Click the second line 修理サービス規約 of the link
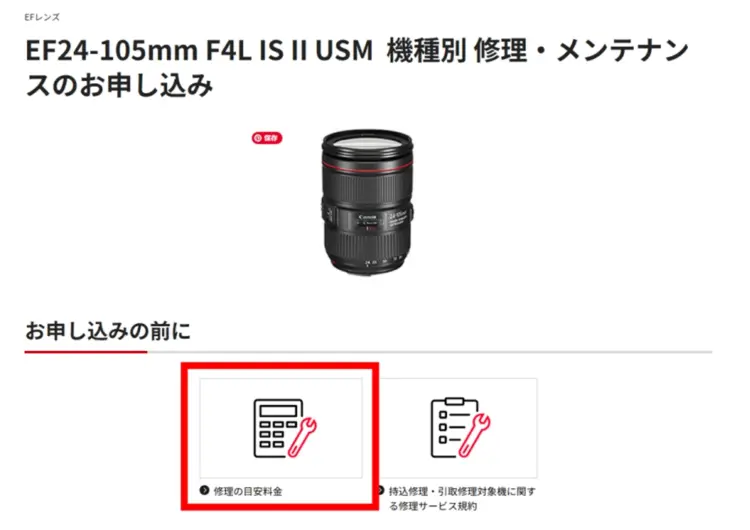Image resolution: width=750 pixels, height=530 pixels. pos(433,506)
